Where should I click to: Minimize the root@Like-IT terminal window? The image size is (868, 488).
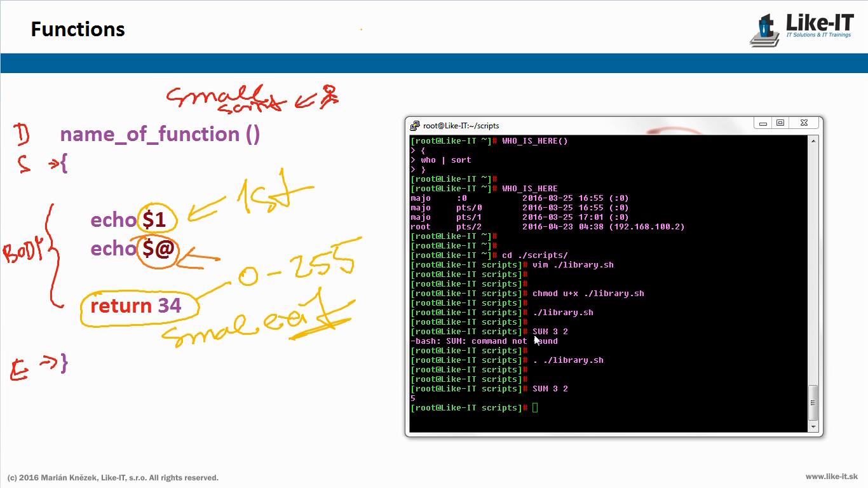[x=763, y=123]
